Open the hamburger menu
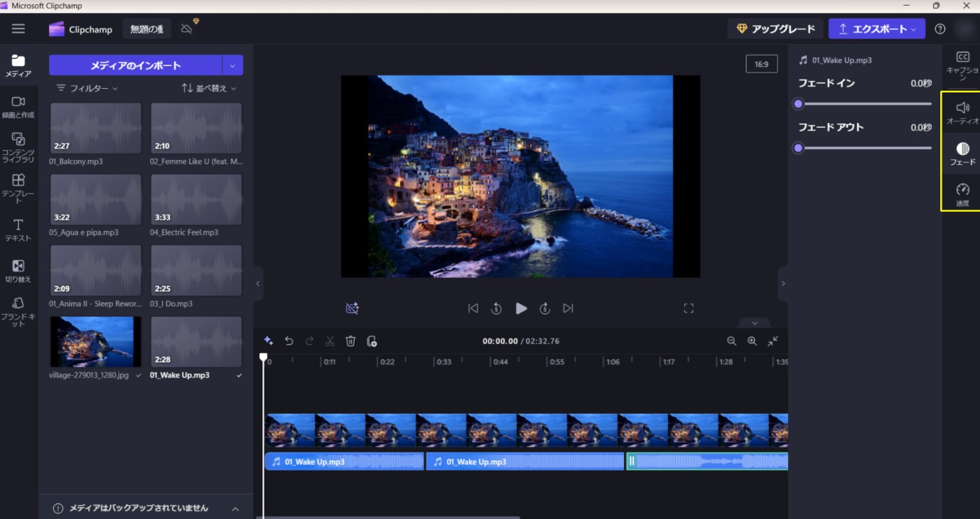 click(x=18, y=29)
